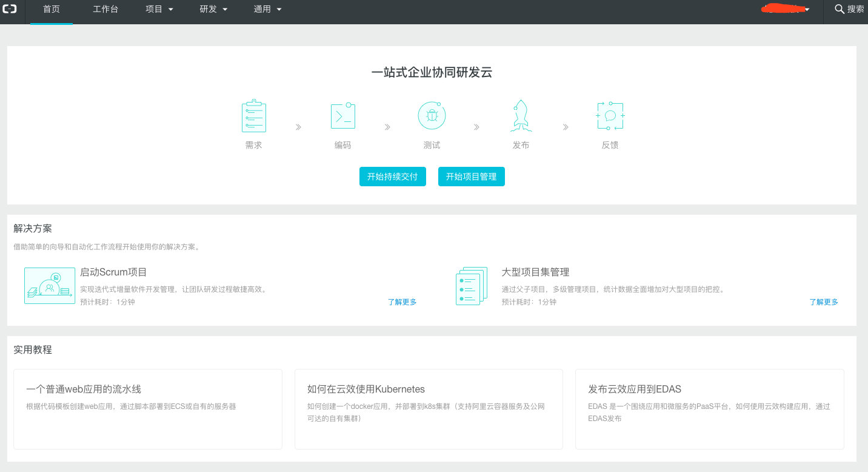Click the 大型项目集管理 stacked documents icon
Image resolution: width=868 pixels, height=472 pixels.
coord(471,286)
